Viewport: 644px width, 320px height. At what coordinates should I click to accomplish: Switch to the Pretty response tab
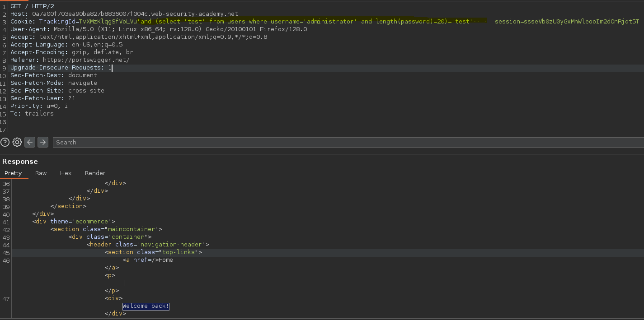coord(13,173)
